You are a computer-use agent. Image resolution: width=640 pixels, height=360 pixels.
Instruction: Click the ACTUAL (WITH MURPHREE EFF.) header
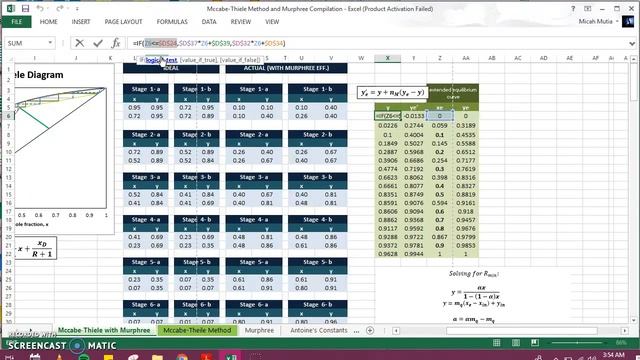pyautogui.click(x=286, y=68)
